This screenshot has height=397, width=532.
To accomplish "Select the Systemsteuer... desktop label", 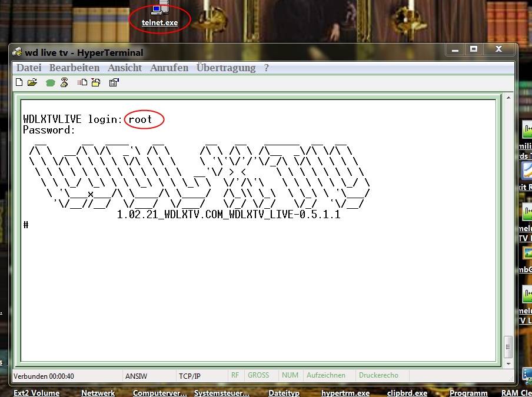I will click(x=221, y=393).
